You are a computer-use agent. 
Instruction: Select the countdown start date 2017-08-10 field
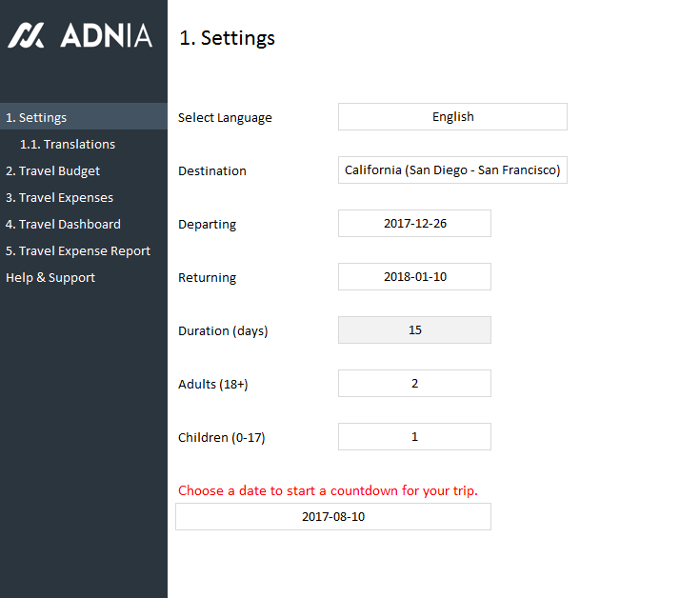(x=333, y=517)
